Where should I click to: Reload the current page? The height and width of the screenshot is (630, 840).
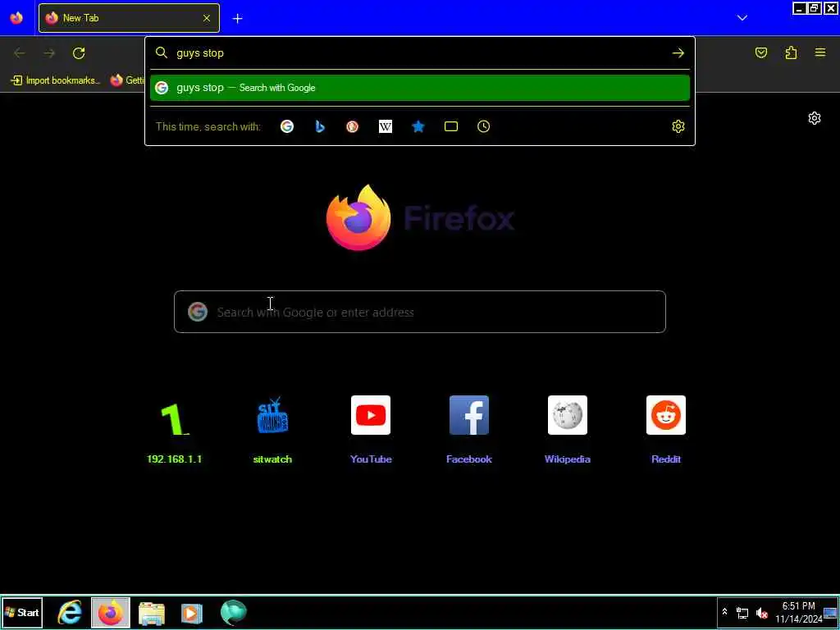point(79,53)
